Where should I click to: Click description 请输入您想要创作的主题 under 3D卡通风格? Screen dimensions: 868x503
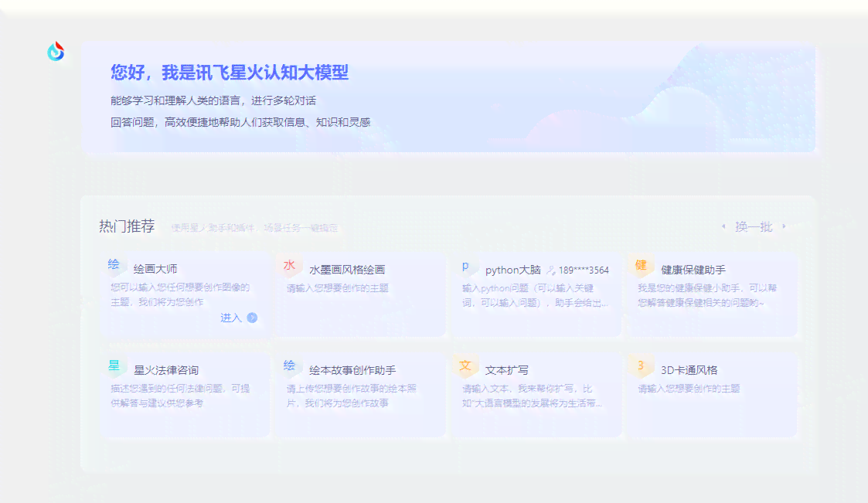click(x=689, y=389)
